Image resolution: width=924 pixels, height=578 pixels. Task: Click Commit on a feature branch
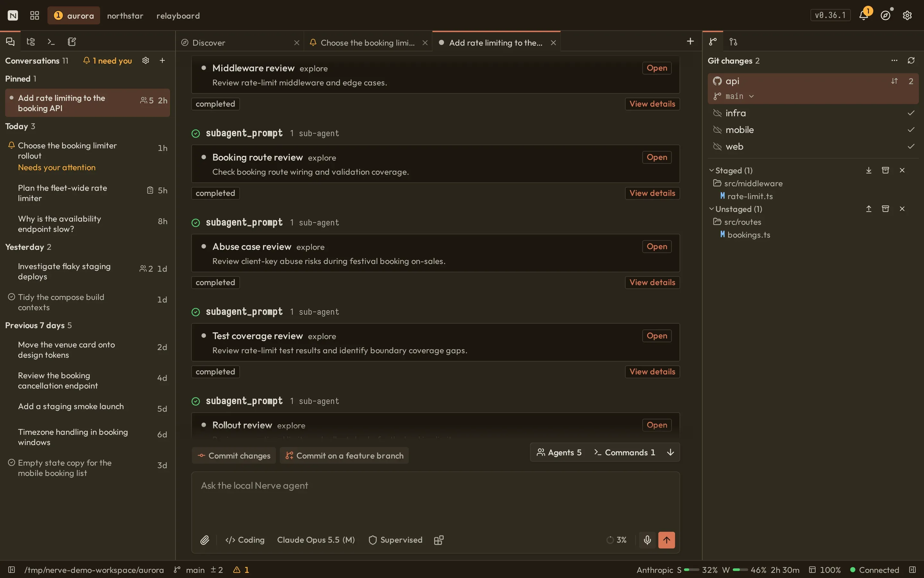tap(344, 456)
